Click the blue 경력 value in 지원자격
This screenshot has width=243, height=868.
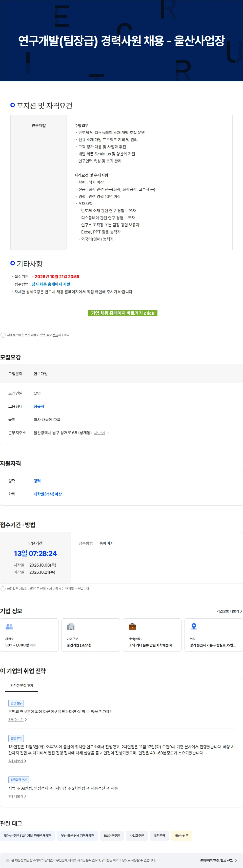37,481
